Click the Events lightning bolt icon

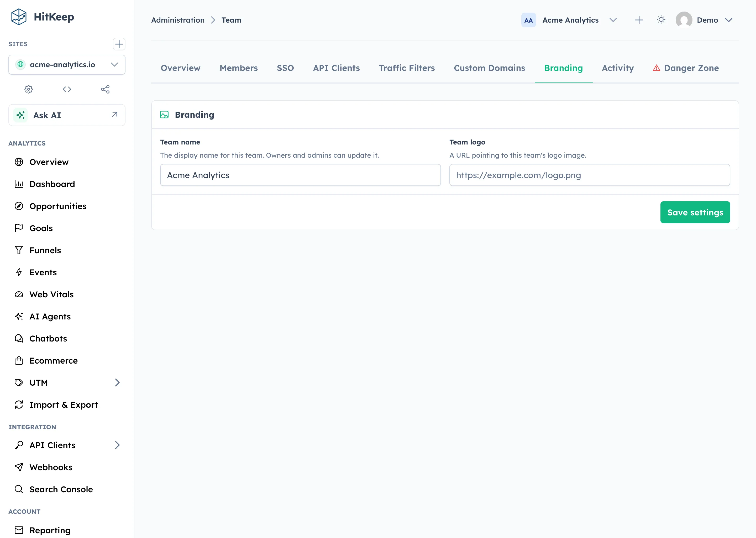pyautogui.click(x=19, y=272)
